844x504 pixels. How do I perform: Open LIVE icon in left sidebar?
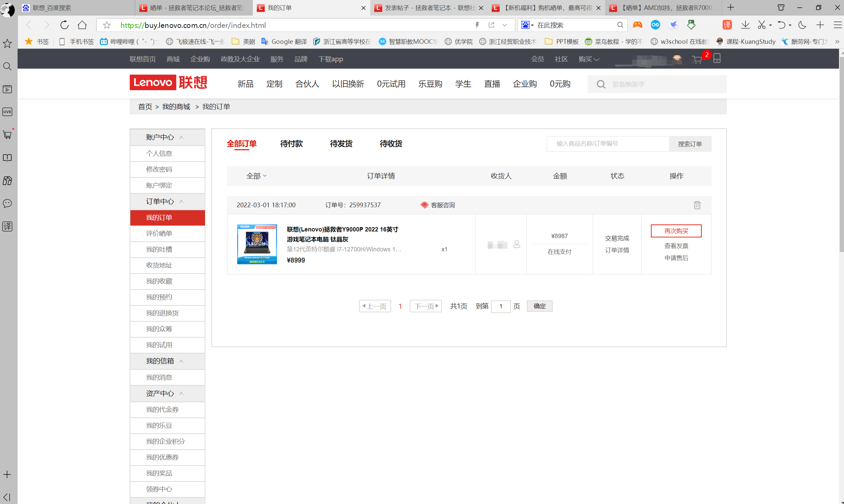point(7,112)
